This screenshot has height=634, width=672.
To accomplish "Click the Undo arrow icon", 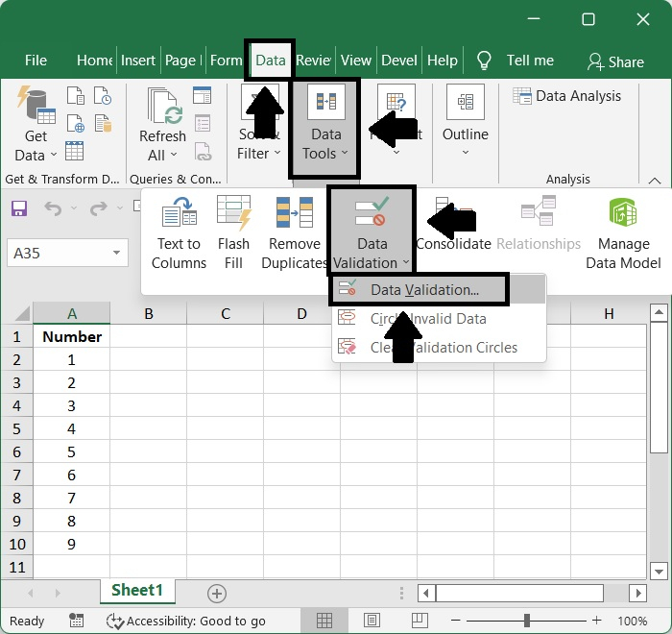I will (53, 208).
